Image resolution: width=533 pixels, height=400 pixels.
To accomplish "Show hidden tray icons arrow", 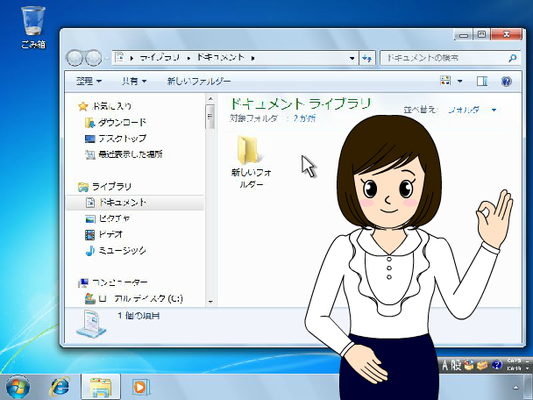I will [516, 387].
